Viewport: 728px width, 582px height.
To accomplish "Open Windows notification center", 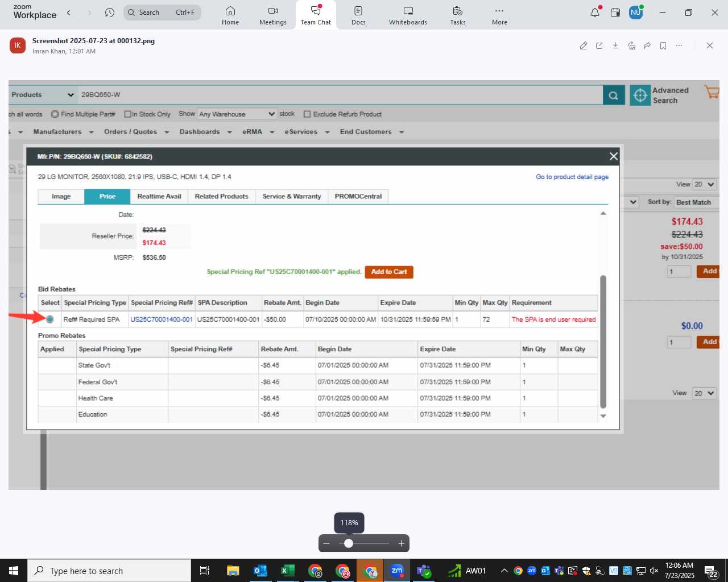I will pos(712,571).
